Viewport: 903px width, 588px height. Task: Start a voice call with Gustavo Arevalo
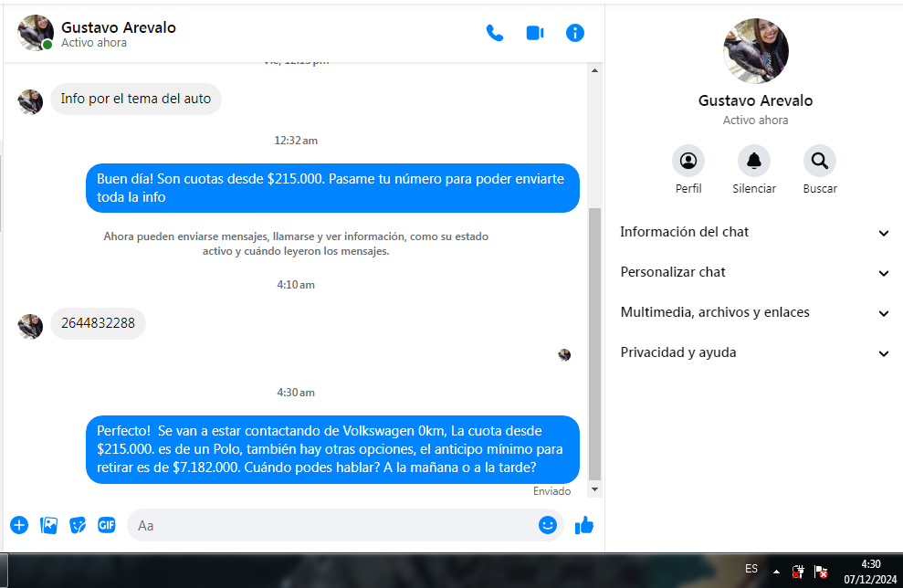pos(495,33)
